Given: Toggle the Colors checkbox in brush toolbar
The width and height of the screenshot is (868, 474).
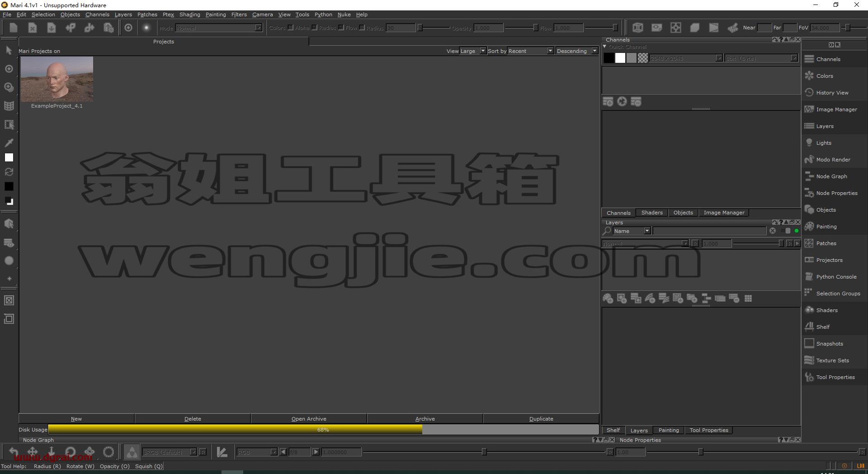Looking at the screenshot, I should 290,28.
